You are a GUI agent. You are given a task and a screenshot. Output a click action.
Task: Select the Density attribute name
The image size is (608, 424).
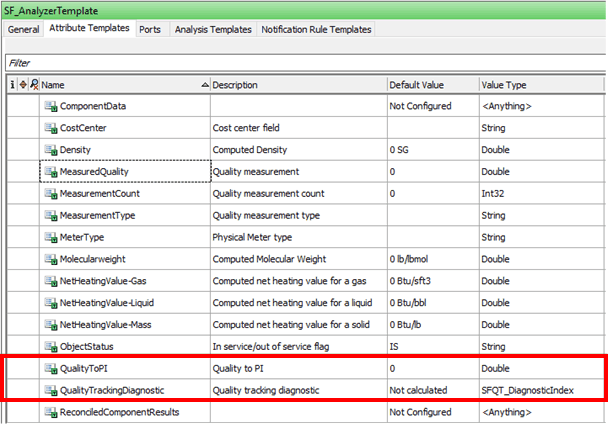point(75,150)
